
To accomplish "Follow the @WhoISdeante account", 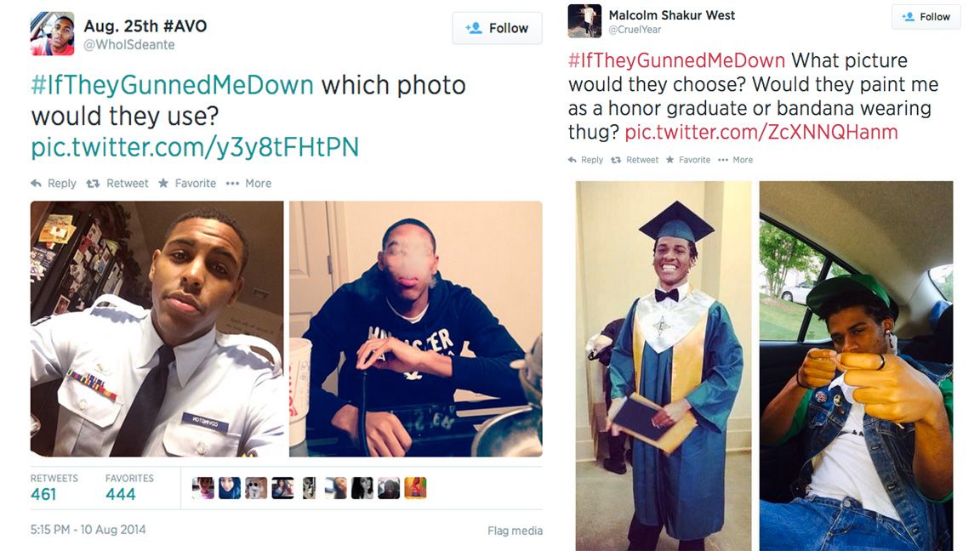I will coord(497,28).
